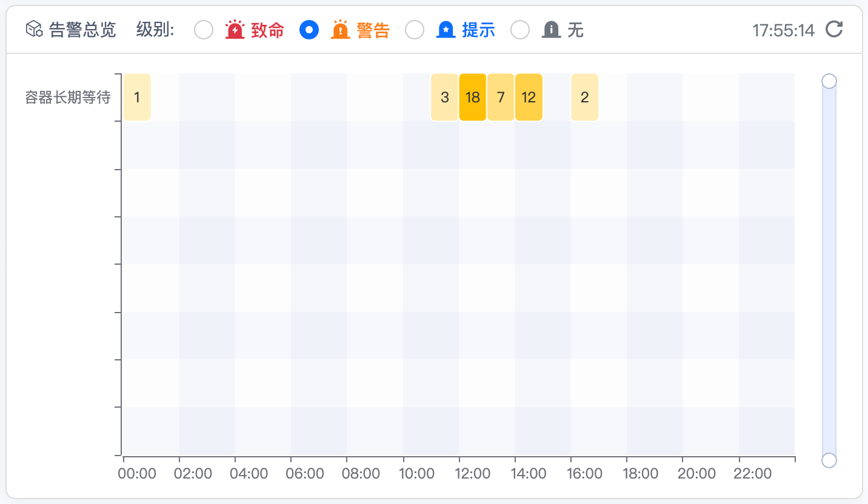Click the bottom handle of vertical slider

coord(829,460)
